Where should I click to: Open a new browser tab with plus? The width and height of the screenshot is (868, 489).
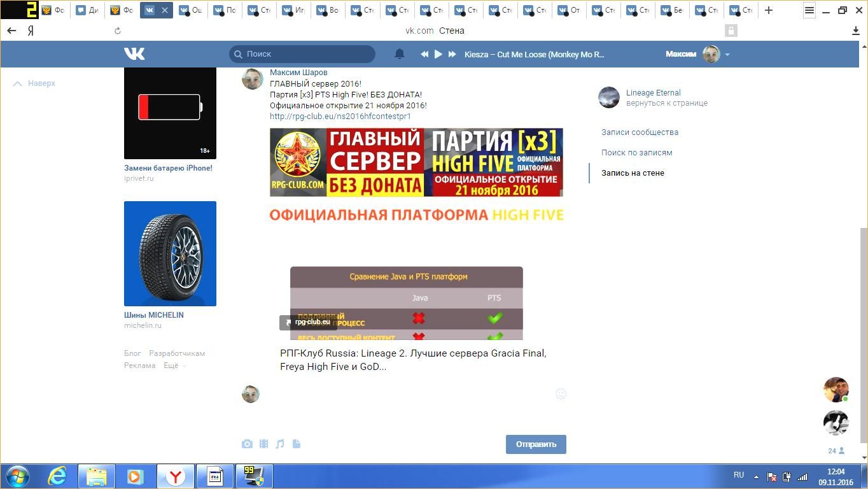(769, 10)
